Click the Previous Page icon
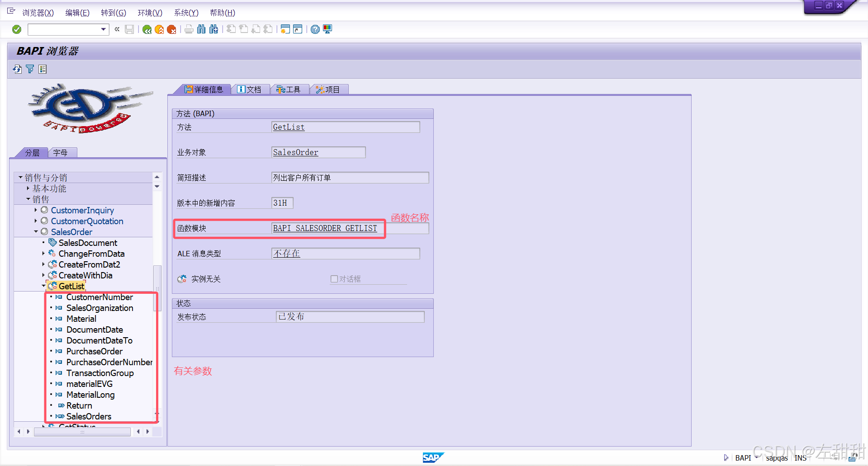 243,29
